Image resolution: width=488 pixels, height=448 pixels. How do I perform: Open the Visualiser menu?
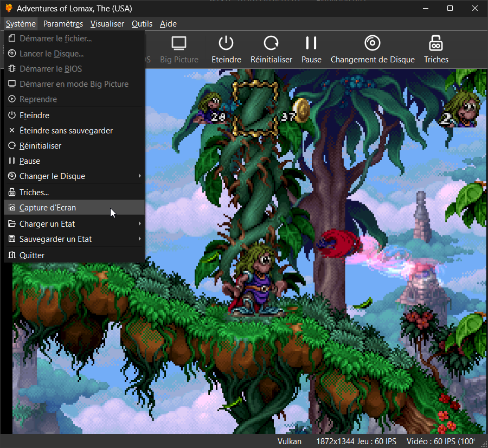(x=107, y=24)
